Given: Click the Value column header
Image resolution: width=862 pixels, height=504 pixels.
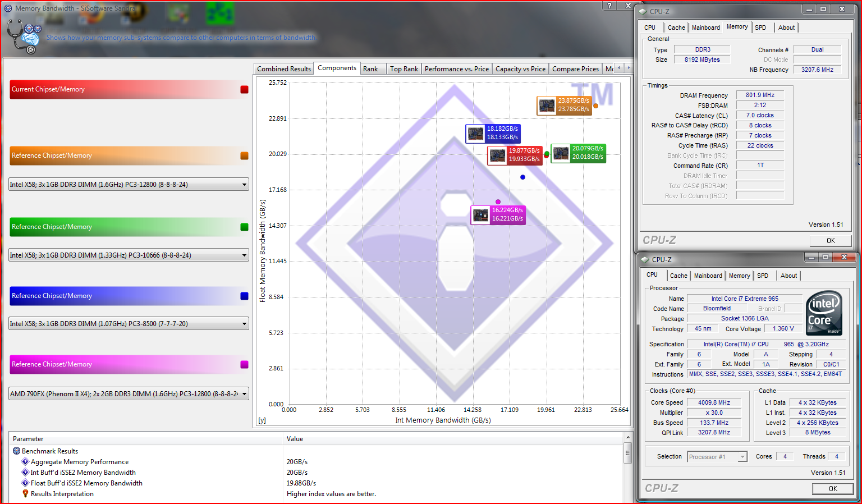Looking at the screenshot, I should [x=453, y=439].
